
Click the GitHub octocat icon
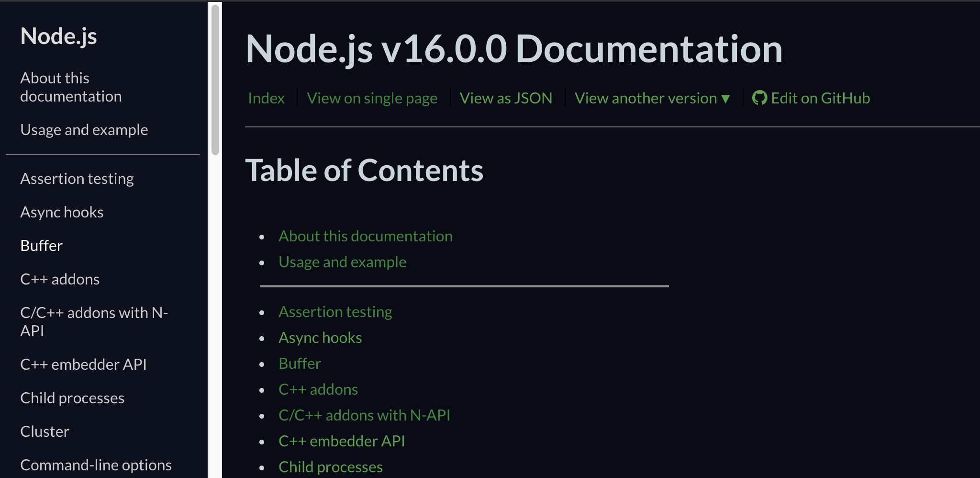point(759,98)
